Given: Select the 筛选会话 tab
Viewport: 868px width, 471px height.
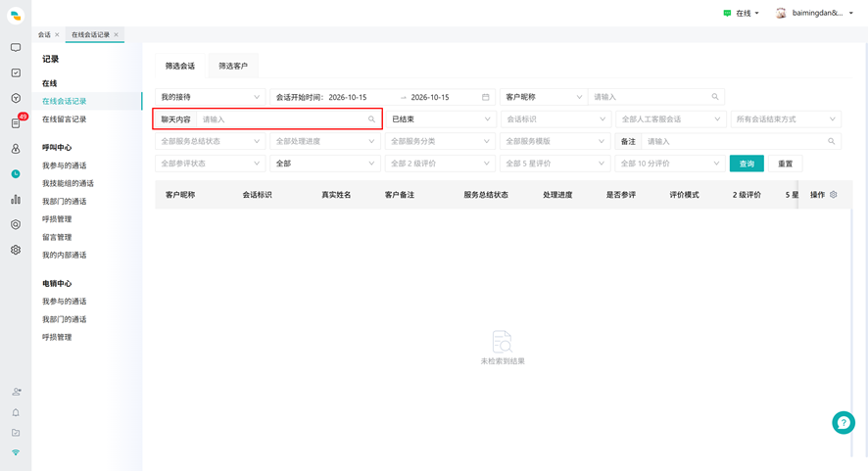Looking at the screenshot, I should point(180,66).
